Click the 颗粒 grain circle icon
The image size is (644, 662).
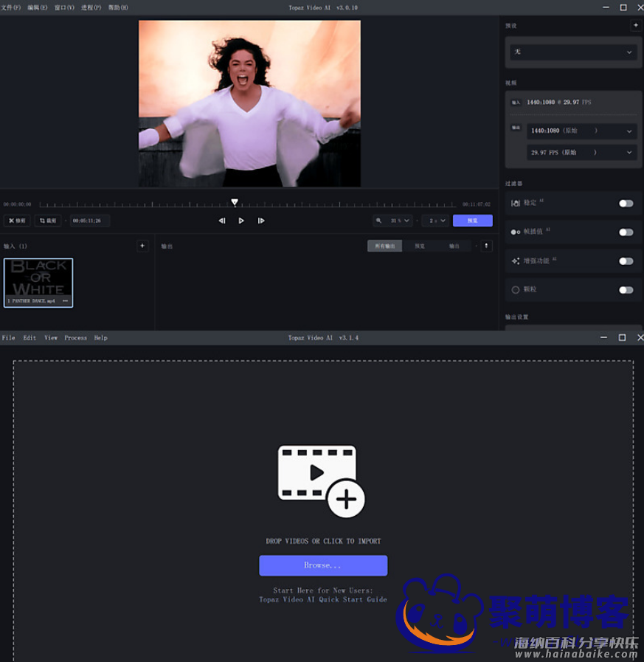[x=516, y=289]
